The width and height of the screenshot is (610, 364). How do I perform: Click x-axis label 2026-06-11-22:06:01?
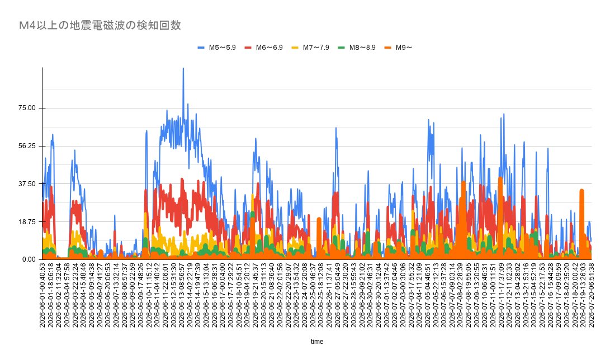(x=165, y=295)
